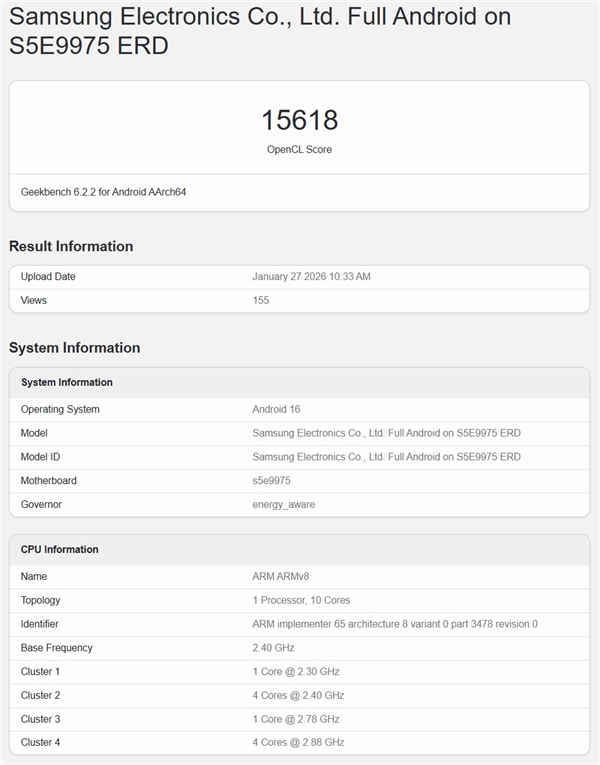Select the Result Information heading

[71, 246]
